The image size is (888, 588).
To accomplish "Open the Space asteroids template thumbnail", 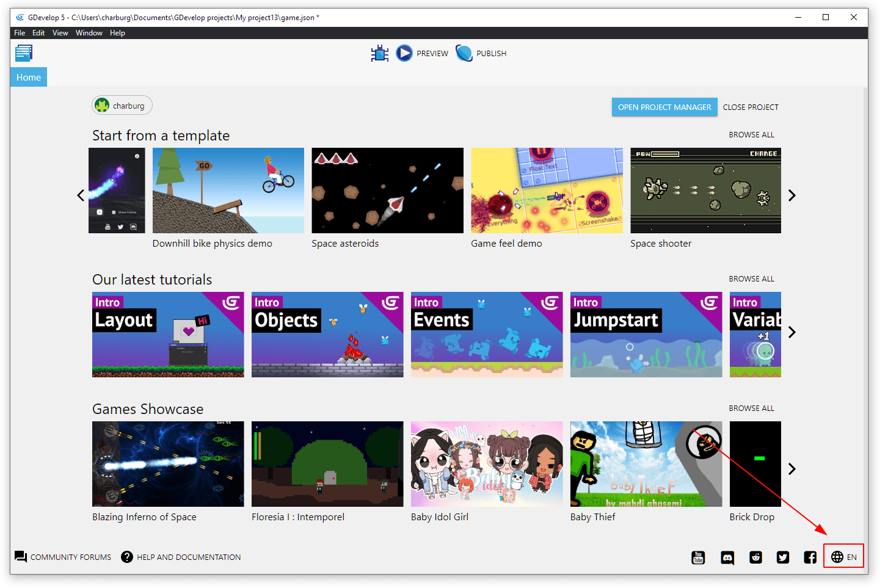I will point(387,191).
